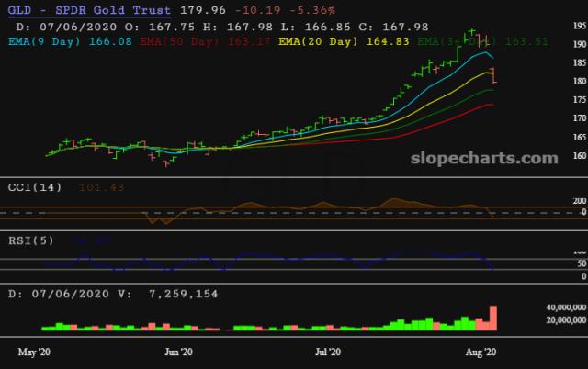
Task: Click the 170 price axis label
Action: (580, 118)
